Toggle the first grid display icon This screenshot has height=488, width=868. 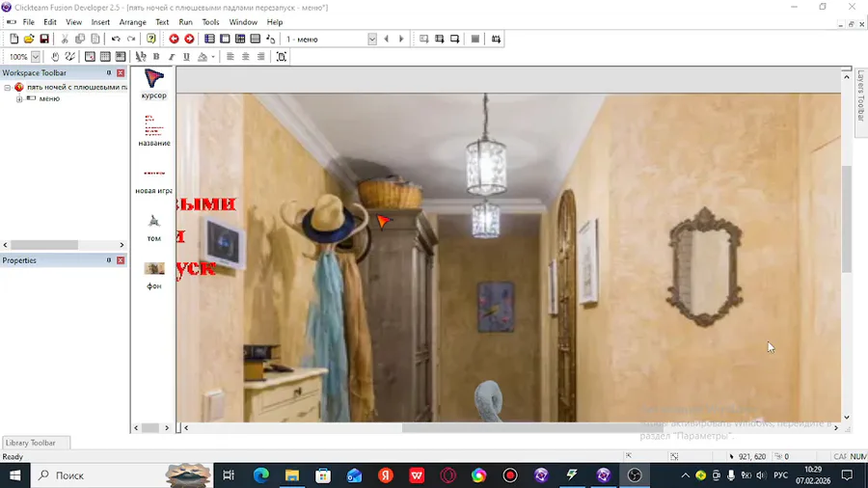click(x=90, y=57)
